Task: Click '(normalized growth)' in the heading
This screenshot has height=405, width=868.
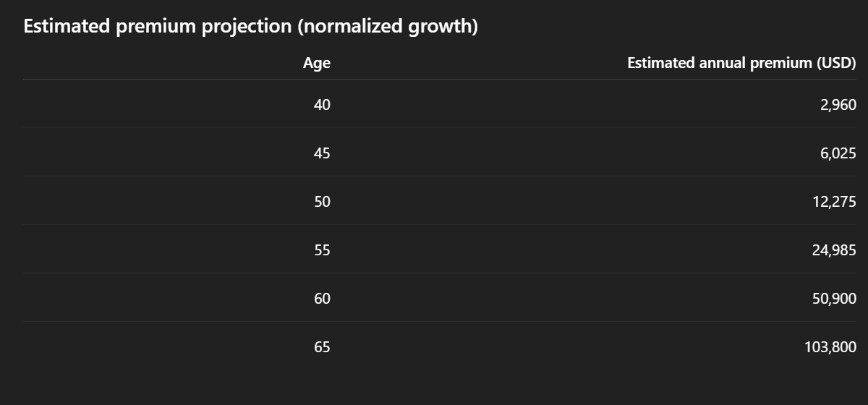Action: click(388, 27)
